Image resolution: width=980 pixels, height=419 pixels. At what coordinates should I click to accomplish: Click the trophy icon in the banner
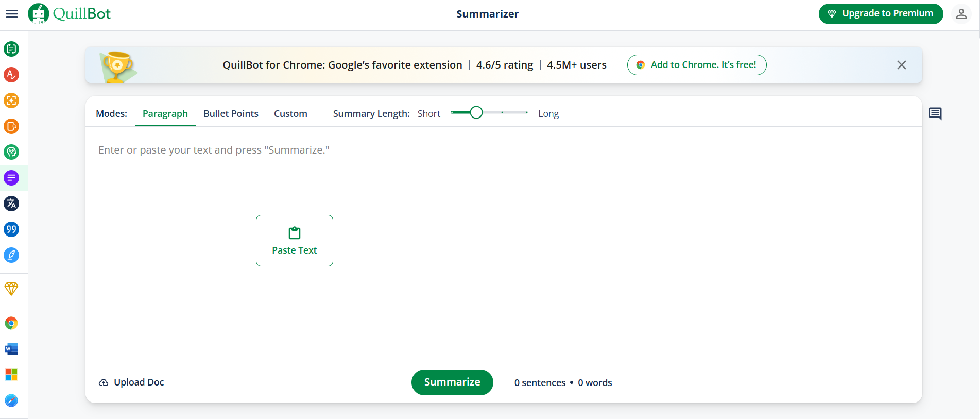point(117,66)
